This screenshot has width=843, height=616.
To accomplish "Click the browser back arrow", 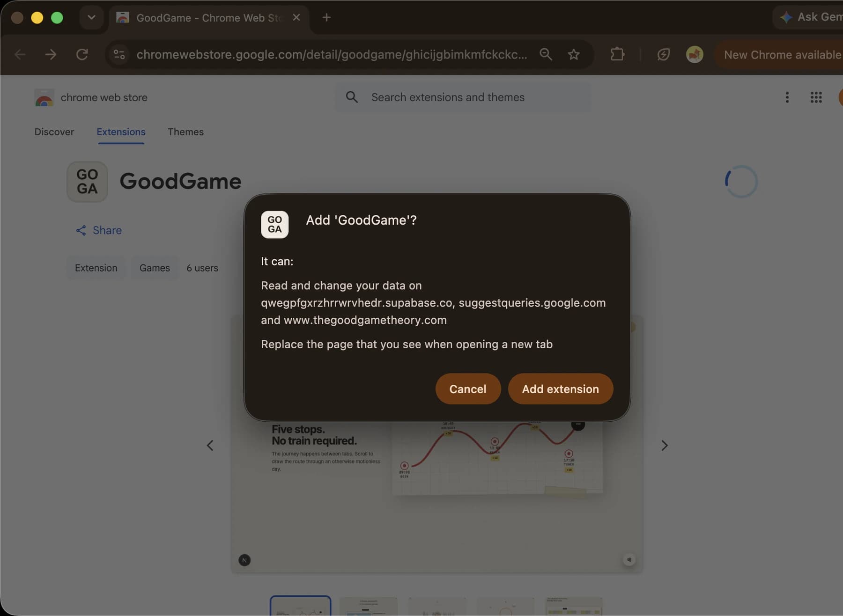I will (x=20, y=55).
